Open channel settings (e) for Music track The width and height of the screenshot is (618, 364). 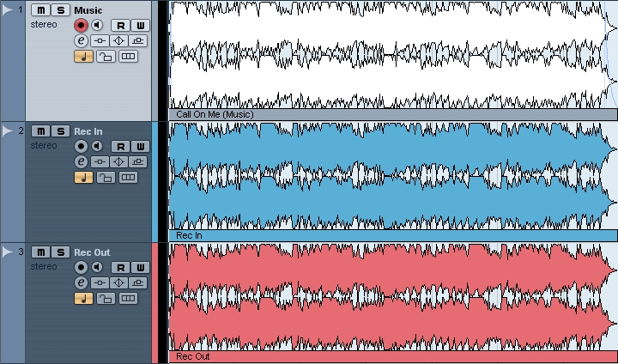[x=81, y=40]
